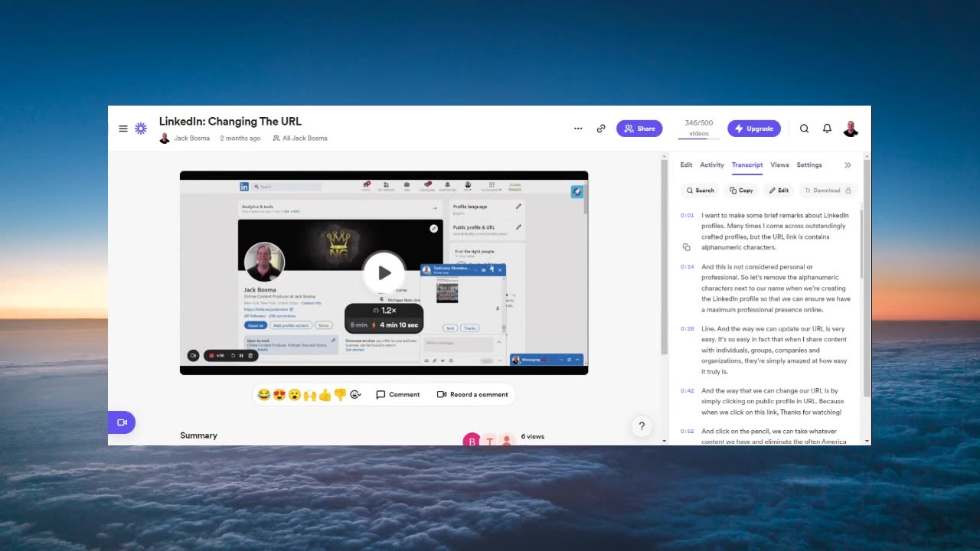Click the Summary heading
The image size is (980, 551).
tap(198, 435)
